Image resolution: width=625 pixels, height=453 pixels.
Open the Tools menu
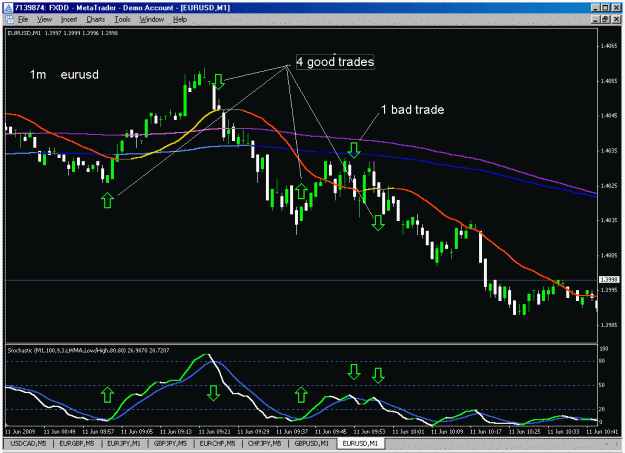point(122,19)
